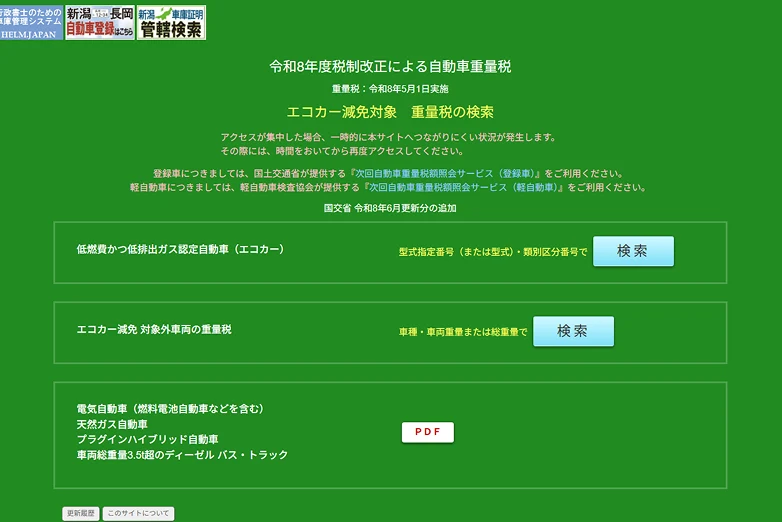Screen dimensions: 782x522
Task: Click the line 電気自動車（燃料電池自動車などを含む）
Action: click(171, 409)
